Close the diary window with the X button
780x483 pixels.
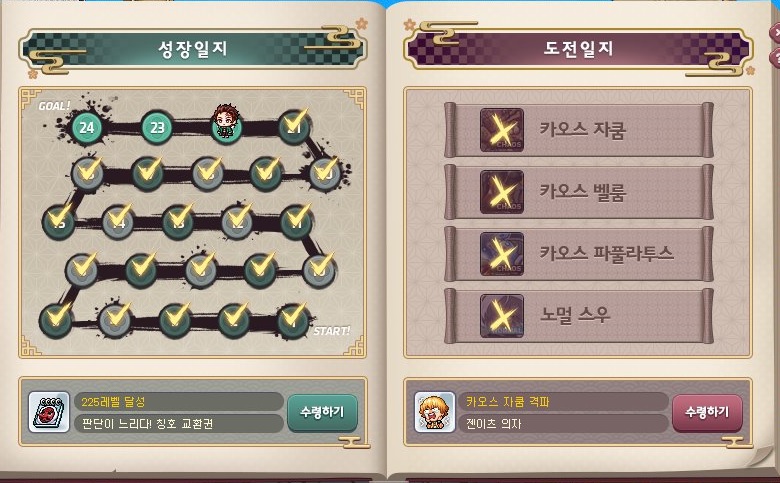coord(775,33)
